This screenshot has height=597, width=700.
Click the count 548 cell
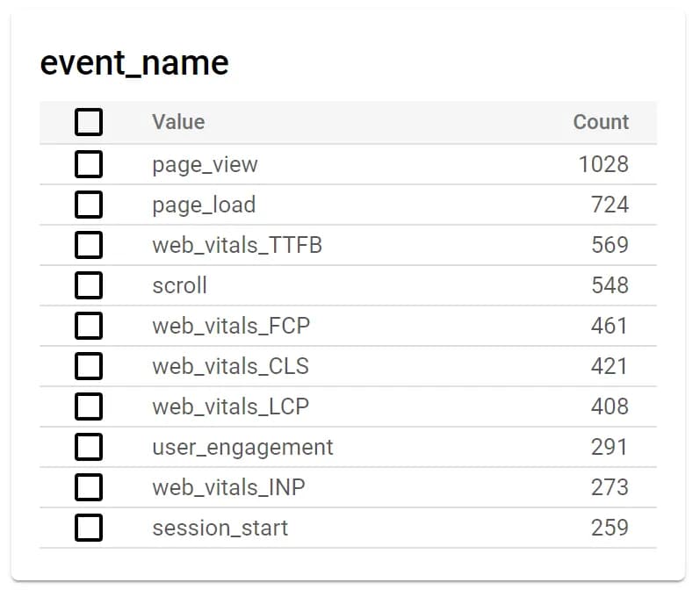coord(610,285)
